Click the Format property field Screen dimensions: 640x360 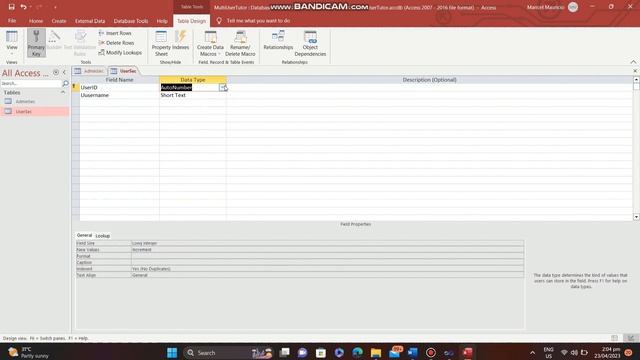click(x=327, y=256)
